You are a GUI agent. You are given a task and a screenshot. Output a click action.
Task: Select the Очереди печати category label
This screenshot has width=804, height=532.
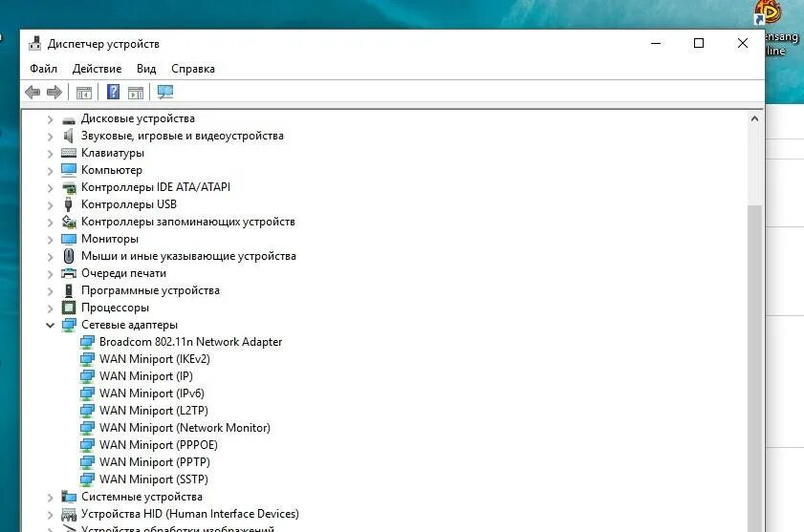pyautogui.click(x=123, y=273)
